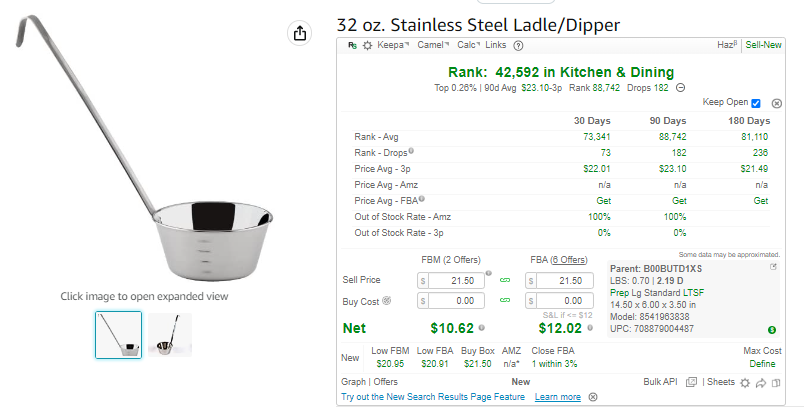
Task: Collapse rank summary with the minus circle icon
Action: [680, 88]
